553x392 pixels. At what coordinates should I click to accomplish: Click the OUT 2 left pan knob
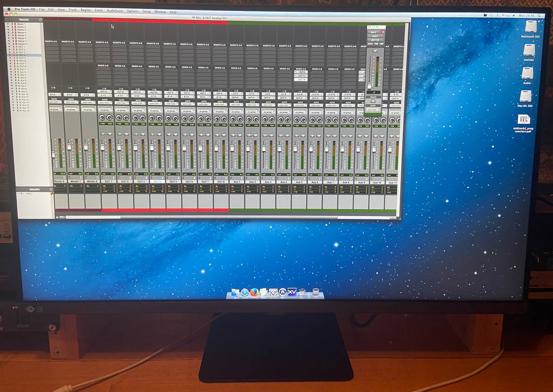click(x=119, y=118)
